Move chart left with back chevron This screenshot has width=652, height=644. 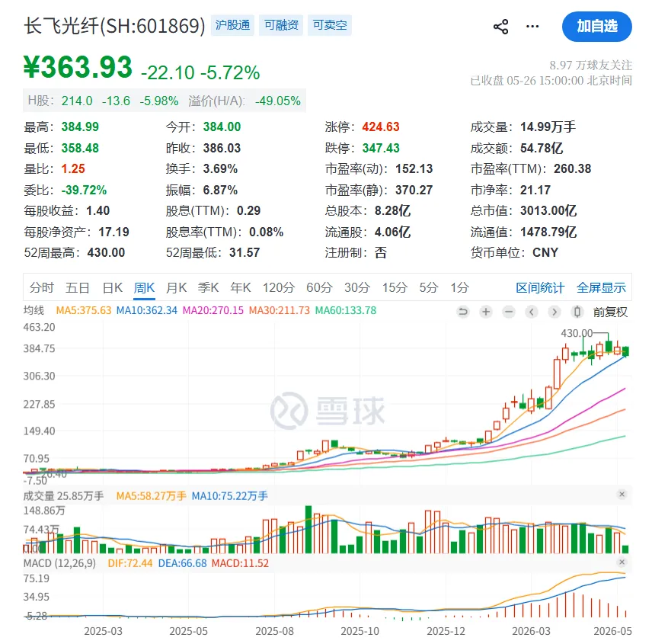[x=532, y=312]
